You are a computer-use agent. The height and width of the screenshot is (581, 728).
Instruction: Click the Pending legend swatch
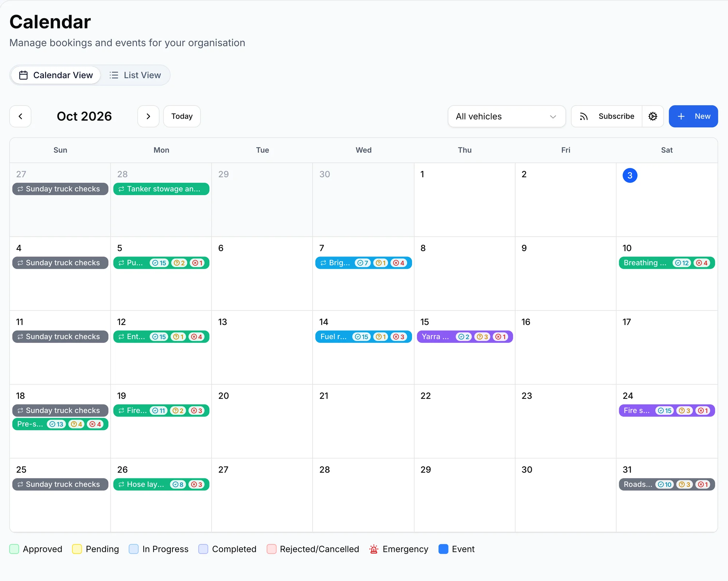(x=77, y=549)
